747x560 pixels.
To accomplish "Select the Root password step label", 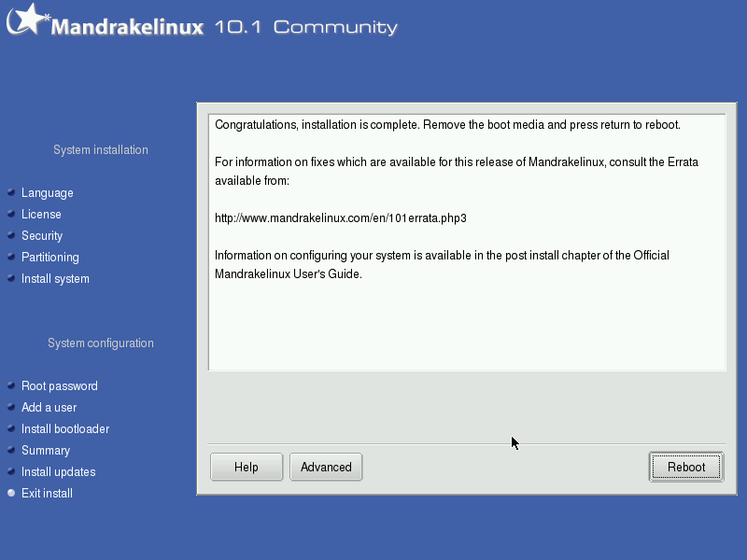I will (x=60, y=385).
